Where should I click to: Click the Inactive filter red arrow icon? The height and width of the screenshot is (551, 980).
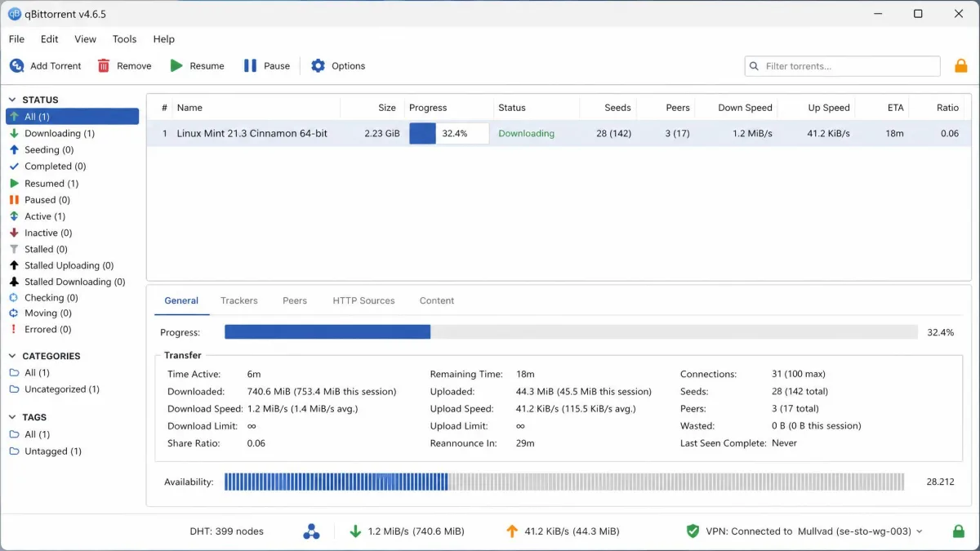14,233
